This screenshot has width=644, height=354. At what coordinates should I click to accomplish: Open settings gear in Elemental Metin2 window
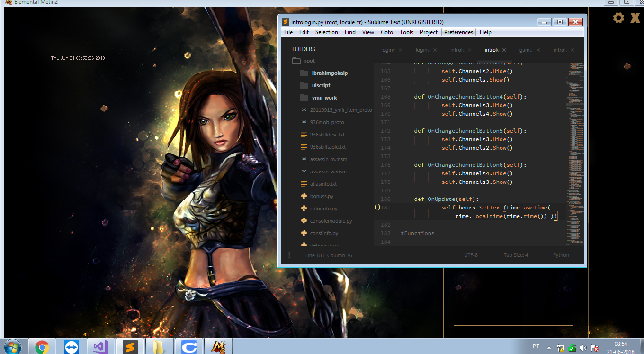618,18
